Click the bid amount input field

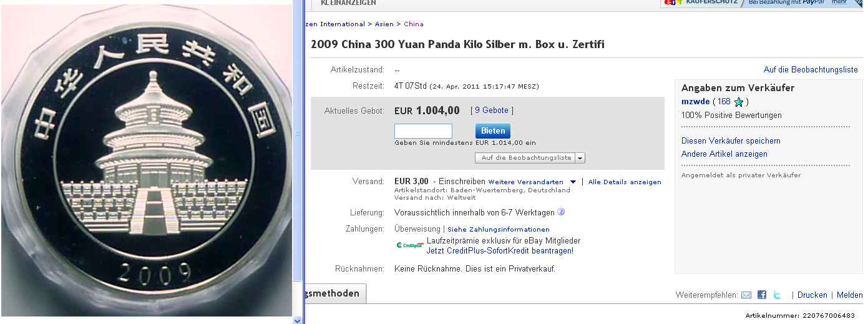pyautogui.click(x=423, y=131)
